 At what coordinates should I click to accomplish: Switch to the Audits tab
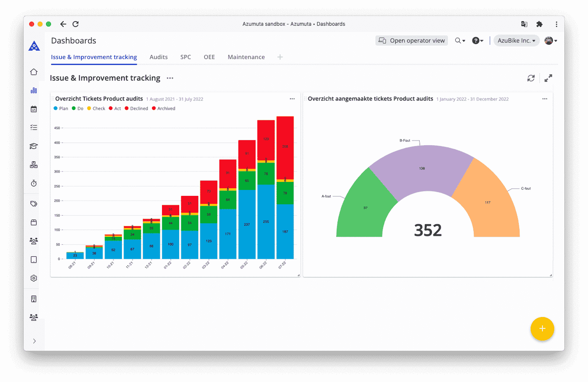pyautogui.click(x=159, y=57)
